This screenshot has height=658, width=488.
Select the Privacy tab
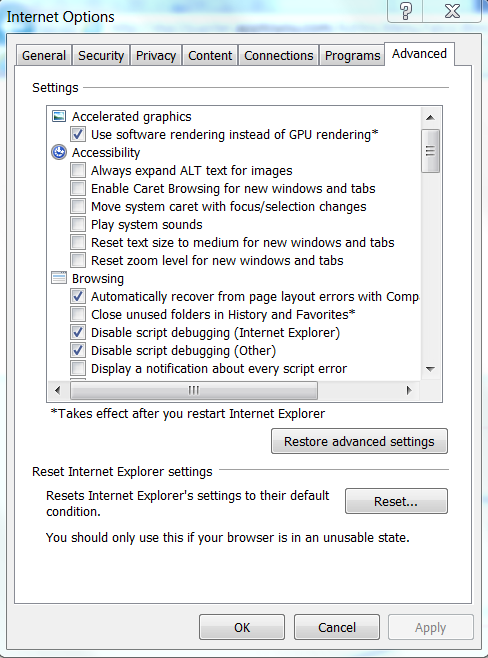tap(156, 55)
